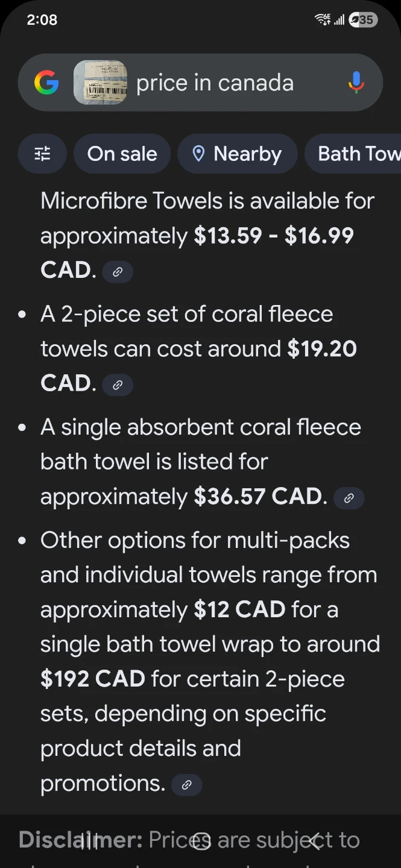Tap the battery indicator in status bar

363,20
